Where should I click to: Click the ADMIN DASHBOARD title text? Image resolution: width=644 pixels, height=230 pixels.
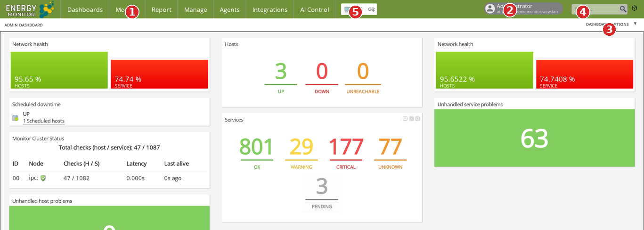click(24, 25)
